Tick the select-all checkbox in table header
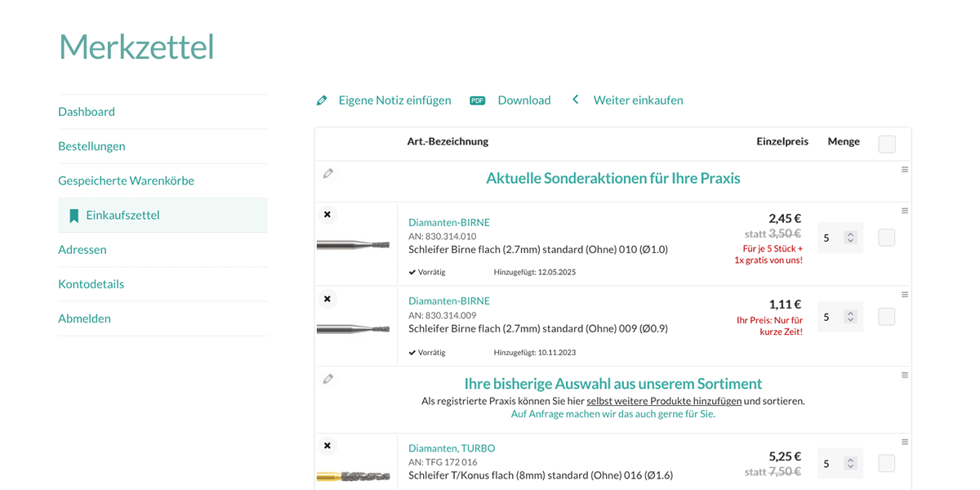The width and height of the screenshot is (980, 490). pos(887,144)
